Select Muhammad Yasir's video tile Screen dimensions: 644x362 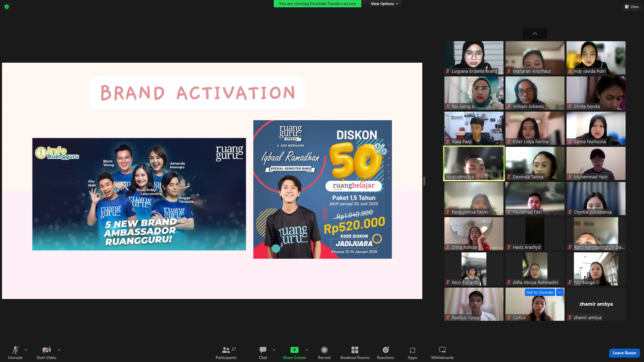tap(596, 163)
